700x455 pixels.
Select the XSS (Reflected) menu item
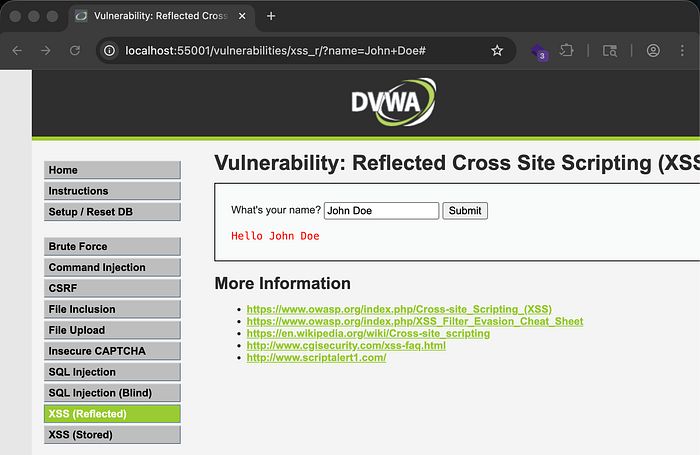coord(112,414)
